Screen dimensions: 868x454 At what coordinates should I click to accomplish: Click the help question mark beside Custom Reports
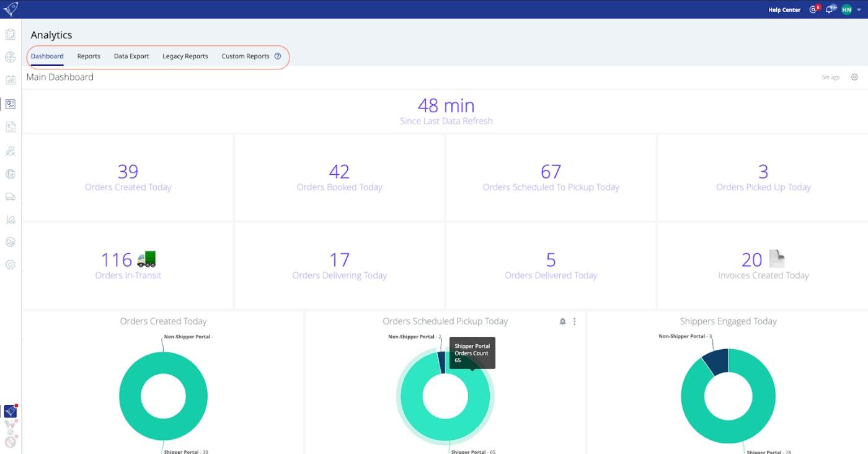[x=278, y=56]
